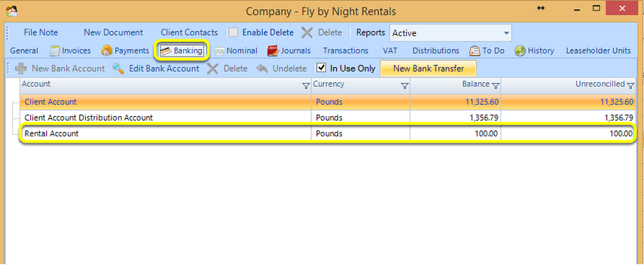The height and width of the screenshot is (272, 644).
Task: Click Client Contacts in the toolbar
Action: [x=189, y=32]
